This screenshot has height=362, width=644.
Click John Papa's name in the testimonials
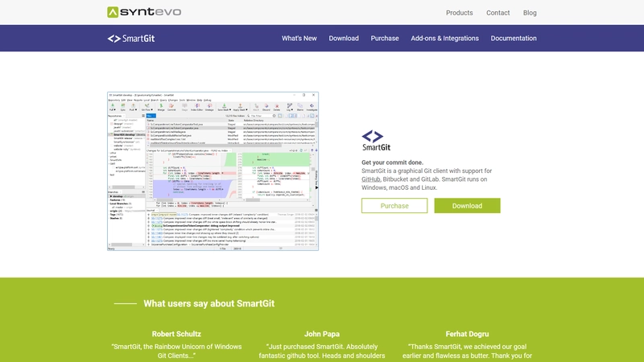322,333
